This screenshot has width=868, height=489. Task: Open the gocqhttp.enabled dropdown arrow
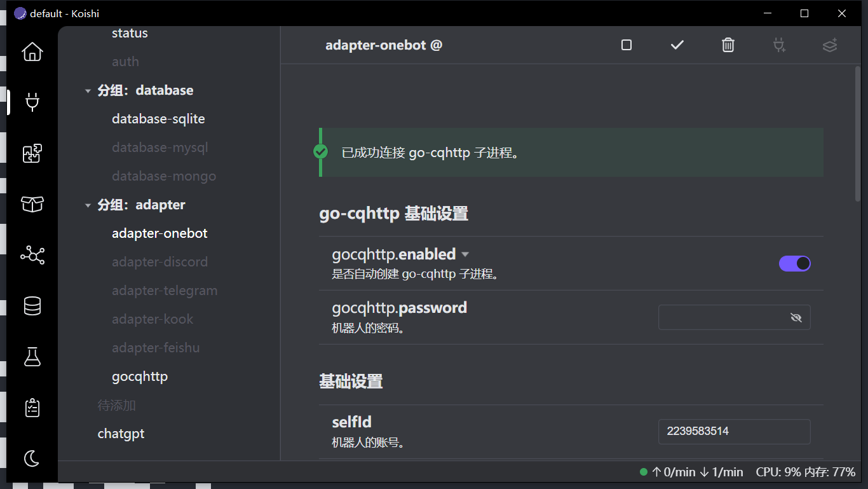click(465, 254)
